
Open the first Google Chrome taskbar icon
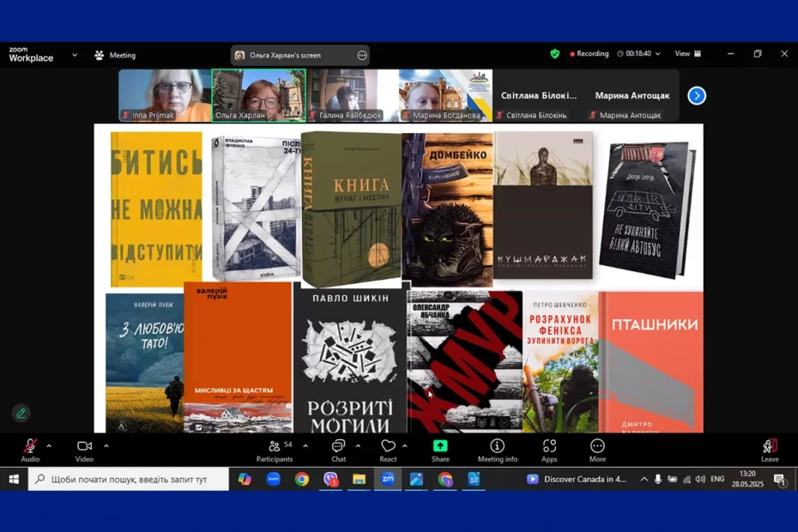(x=302, y=479)
